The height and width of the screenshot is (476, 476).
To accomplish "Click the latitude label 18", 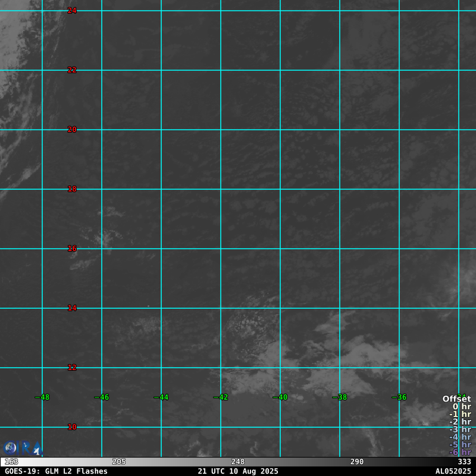I will click(x=72, y=189).
